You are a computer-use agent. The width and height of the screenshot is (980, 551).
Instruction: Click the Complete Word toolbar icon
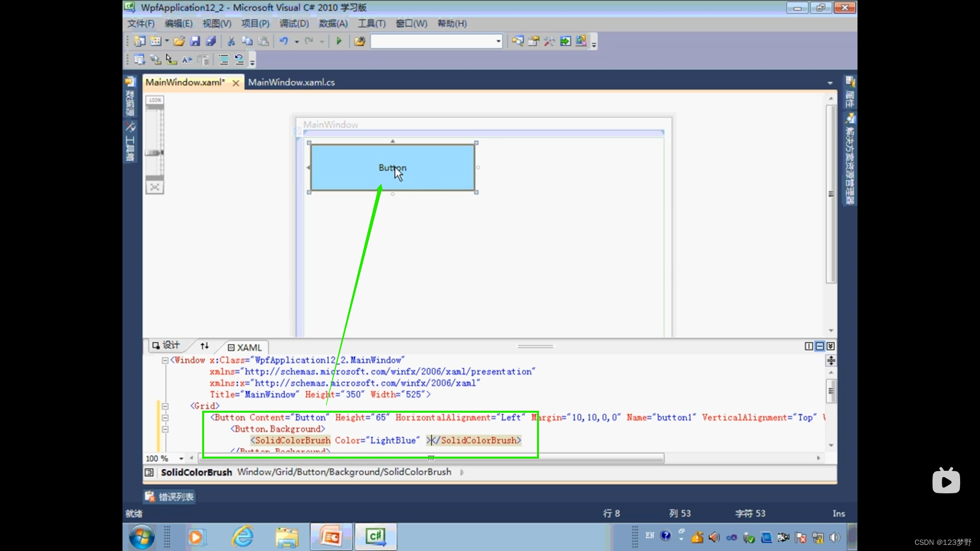click(x=187, y=60)
